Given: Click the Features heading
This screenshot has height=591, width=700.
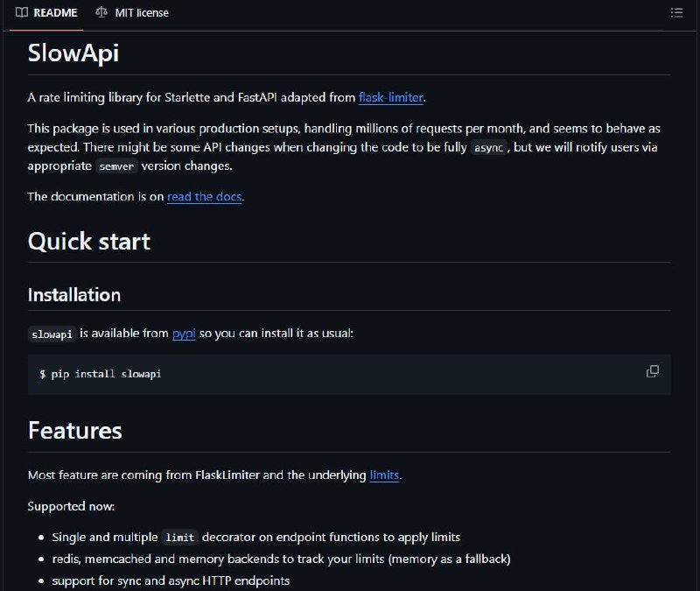Looking at the screenshot, I should [74, 431].
